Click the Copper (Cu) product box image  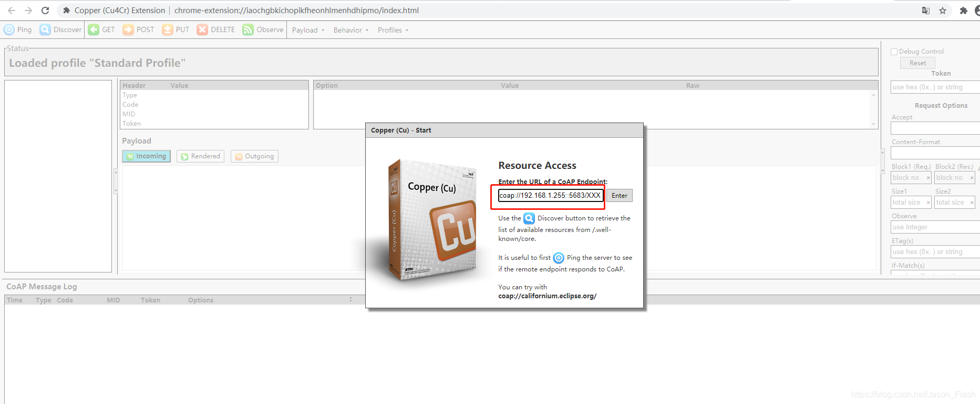(x=432, y=219)
